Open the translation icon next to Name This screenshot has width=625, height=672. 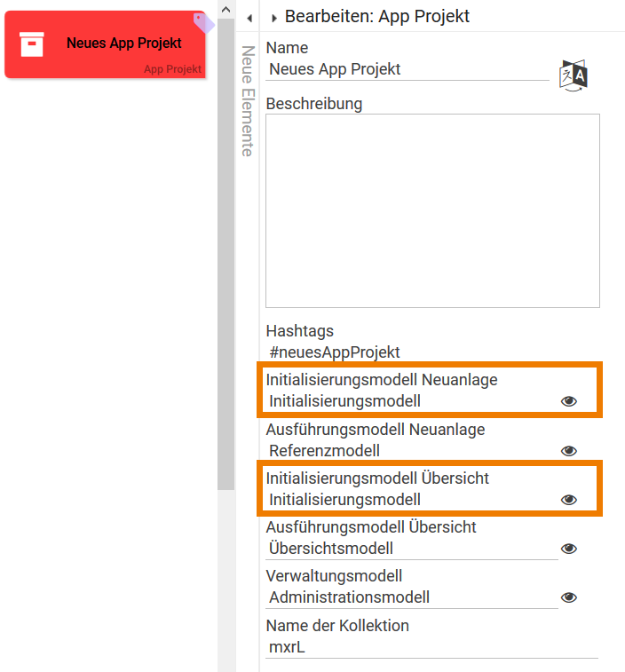(574, 75)
